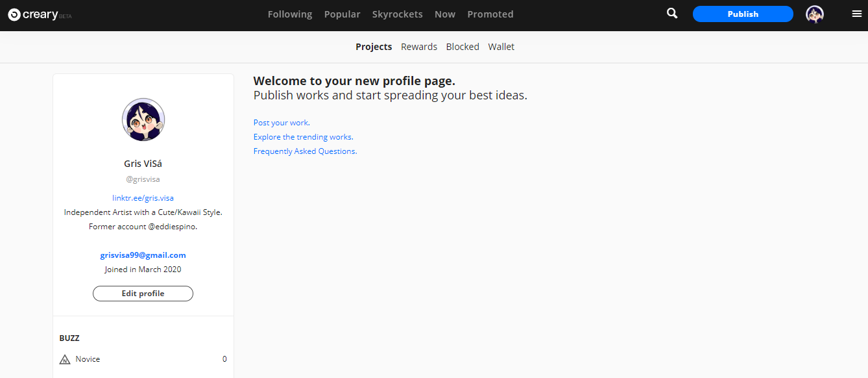Click the 'Joined in March 2020' text
This screenshot has height=378, width=868.
(143, 270)
